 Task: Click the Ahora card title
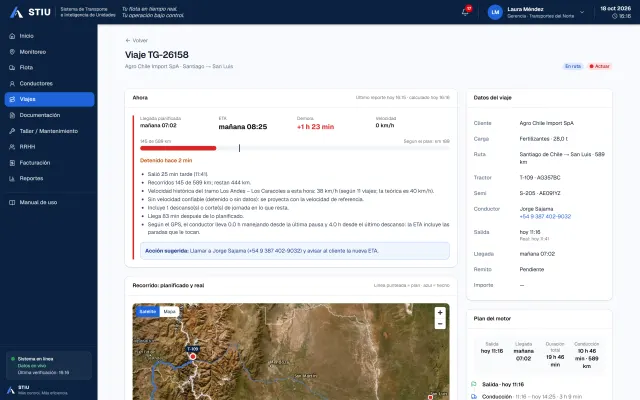140,98
